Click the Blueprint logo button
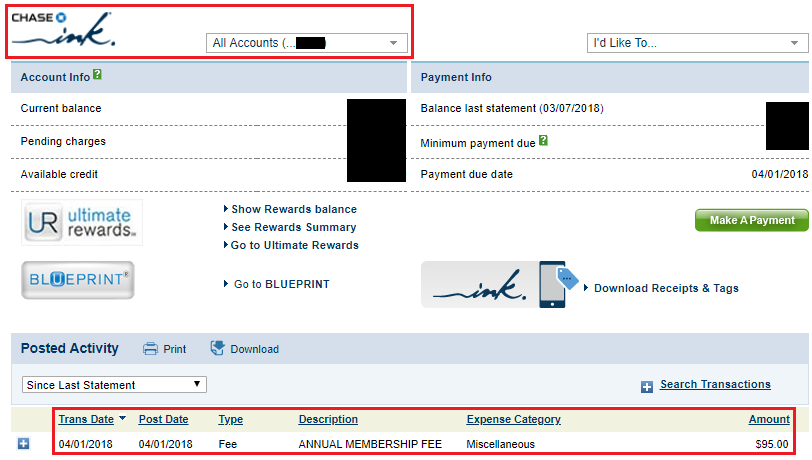 [x=78, y=280]
